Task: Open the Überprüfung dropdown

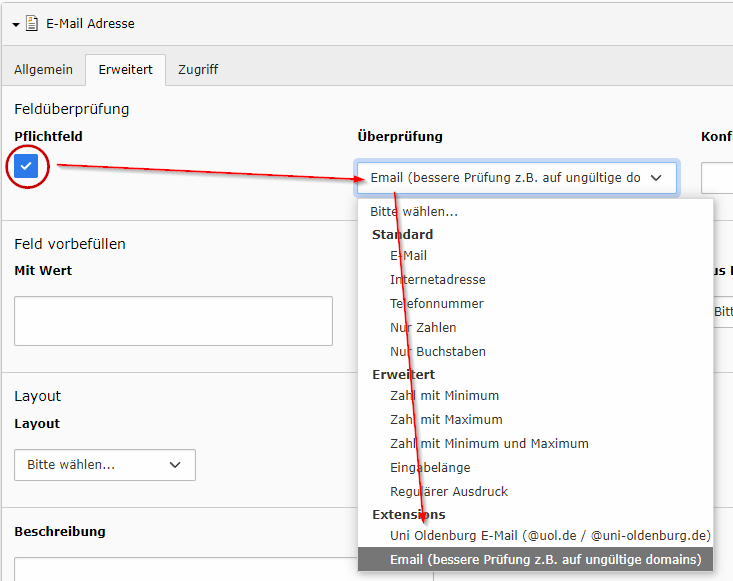Action: click(x=516, y=178)
